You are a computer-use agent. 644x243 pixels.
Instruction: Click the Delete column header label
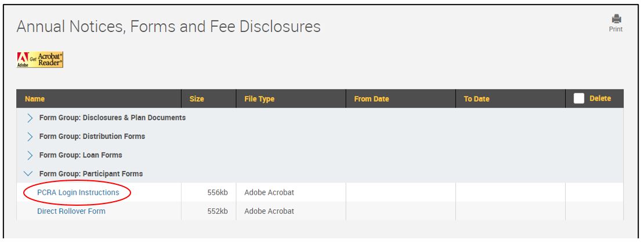click(600, 99)
